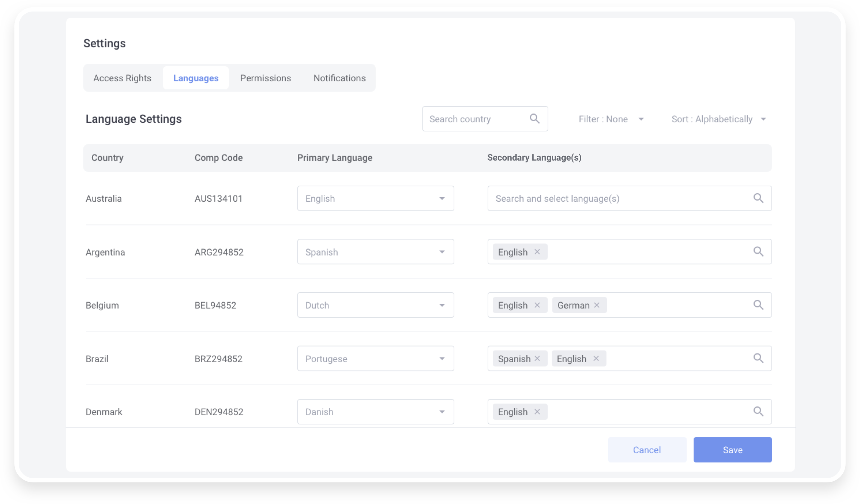Click the search icon in Australia's secondary languages field
Image resolution: width=860 pixels, height=504 pixels.
[758, 198]
